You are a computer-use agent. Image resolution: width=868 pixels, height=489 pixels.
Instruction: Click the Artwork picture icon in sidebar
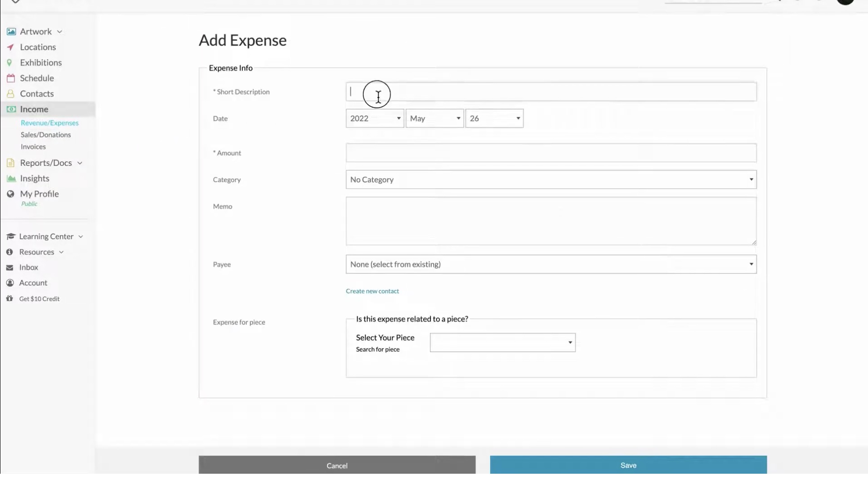11,31
